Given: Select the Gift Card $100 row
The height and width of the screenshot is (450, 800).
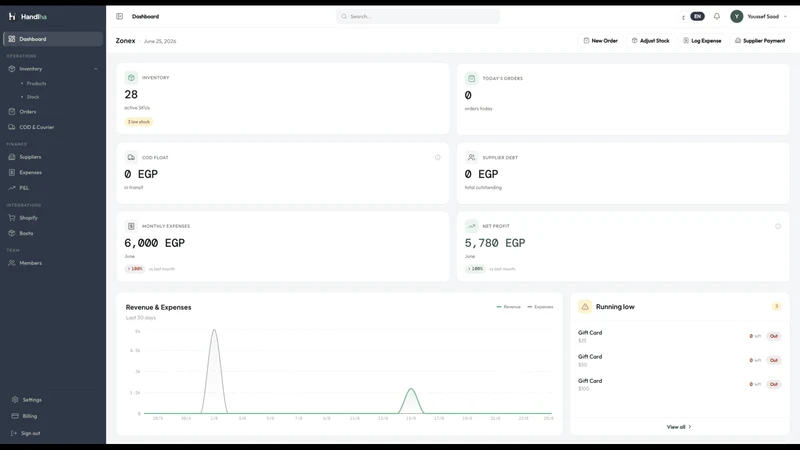Looking at the screenshot, I should (x=680, y=384).
